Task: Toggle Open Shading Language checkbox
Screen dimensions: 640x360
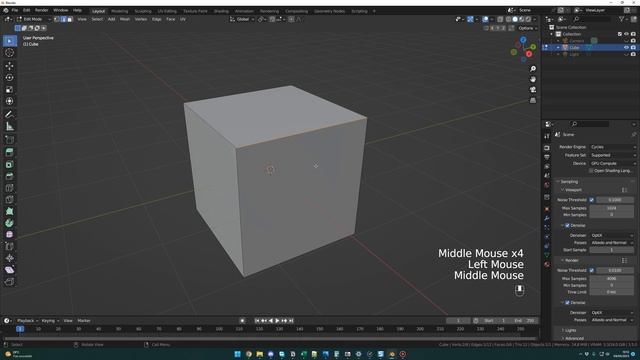Action: pyautogui.click(x=591, y=171)
